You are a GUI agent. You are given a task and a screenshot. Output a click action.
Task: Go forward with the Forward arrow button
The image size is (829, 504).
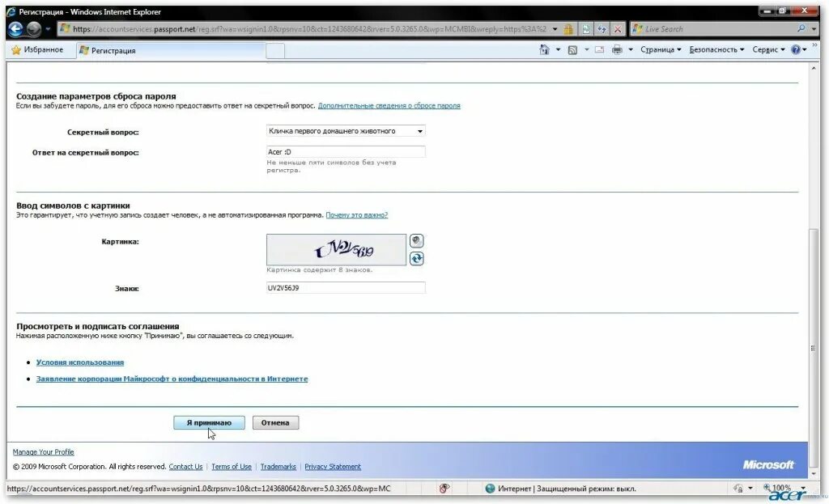34,29
